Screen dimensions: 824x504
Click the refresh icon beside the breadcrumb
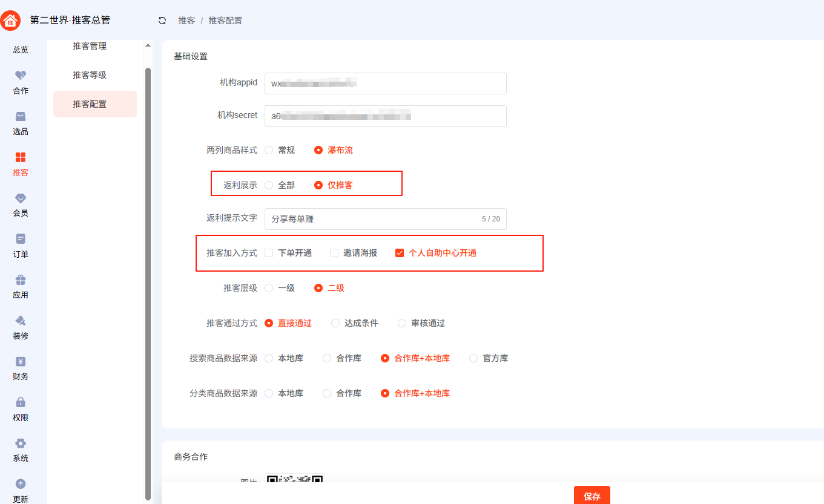pos(162,21)
